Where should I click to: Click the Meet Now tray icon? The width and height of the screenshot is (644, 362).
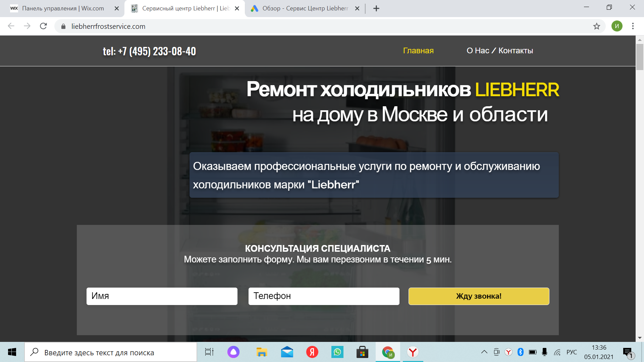pyautogui.click(x=497, y=352)
